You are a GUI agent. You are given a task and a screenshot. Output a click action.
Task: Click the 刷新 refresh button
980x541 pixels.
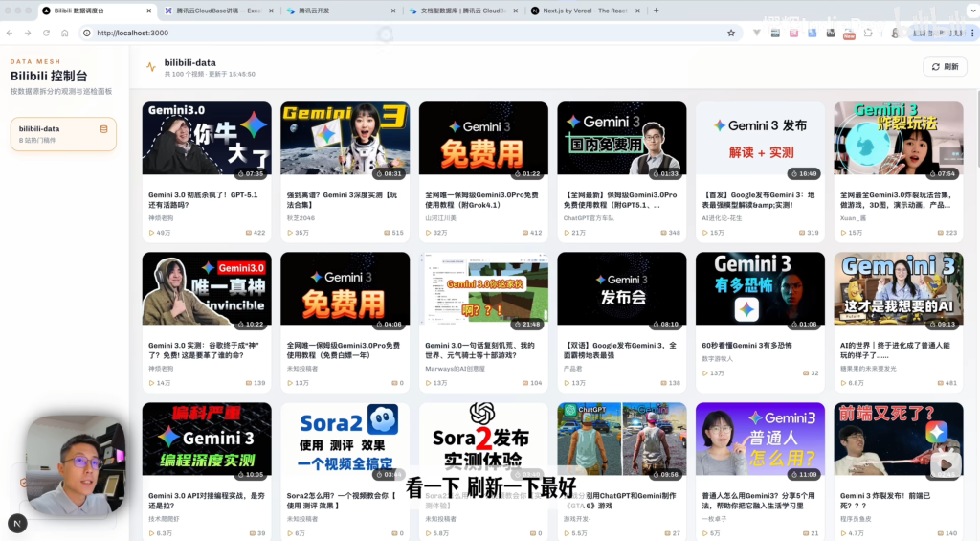tap(945, 67)
